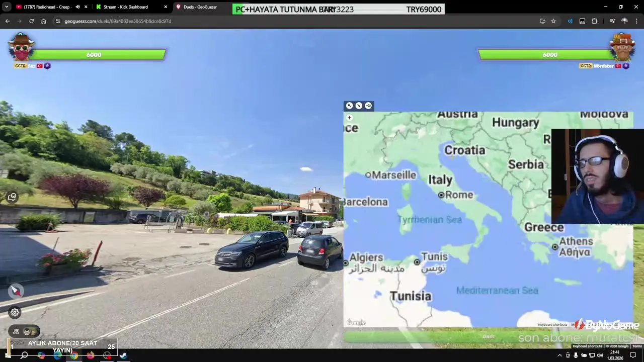
Task: Reload the GeoGuessr page
Action: coord(31,21)
